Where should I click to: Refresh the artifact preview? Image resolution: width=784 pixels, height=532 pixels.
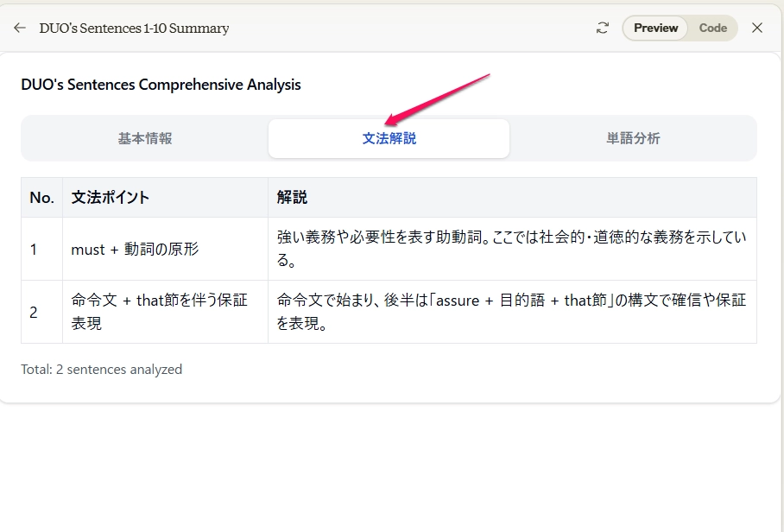click(603, 28)
